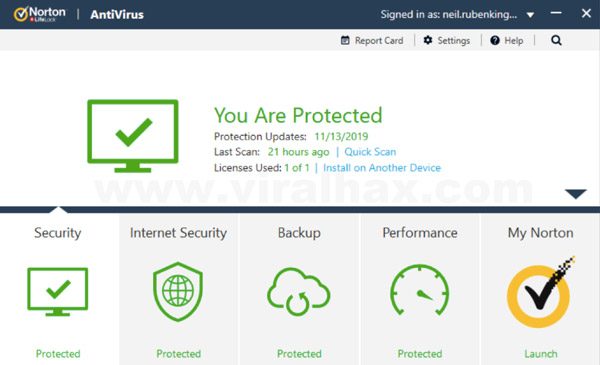This screenshot has width=600, height=365.
Task: Click the Help question mark icon
Action: point(495,40)
